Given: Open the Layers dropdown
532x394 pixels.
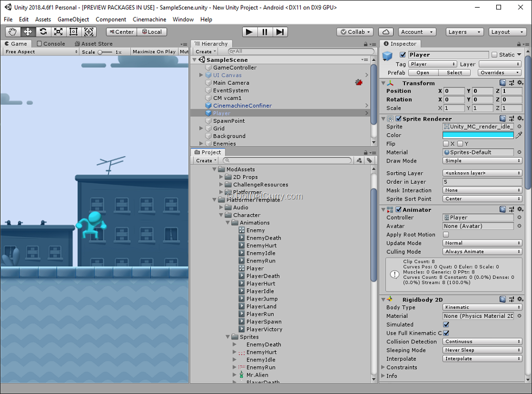Looking at the screenshot, I should click(464, 32).
